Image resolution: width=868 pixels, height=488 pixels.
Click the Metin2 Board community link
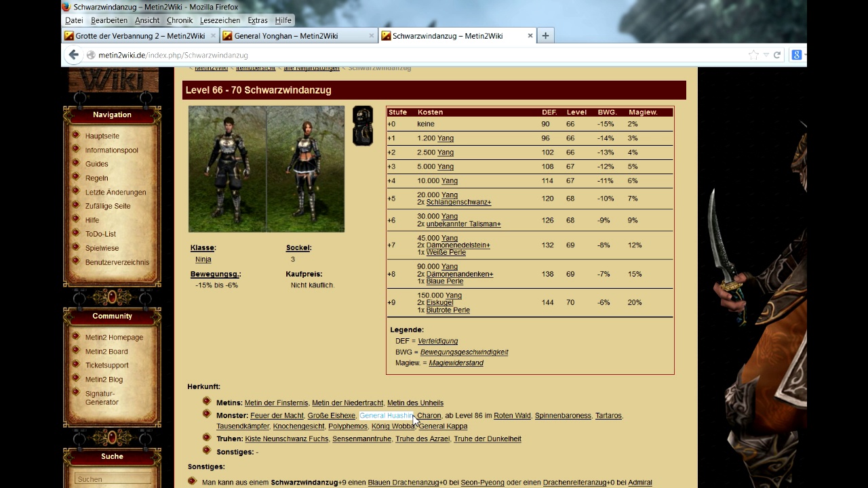click(x=106, y=351)
